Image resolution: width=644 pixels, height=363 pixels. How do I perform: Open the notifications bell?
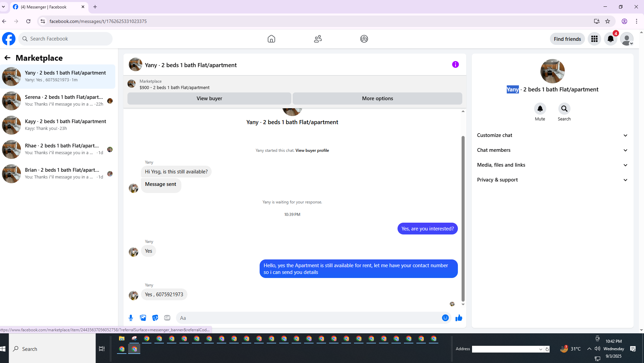pos(611,39)
